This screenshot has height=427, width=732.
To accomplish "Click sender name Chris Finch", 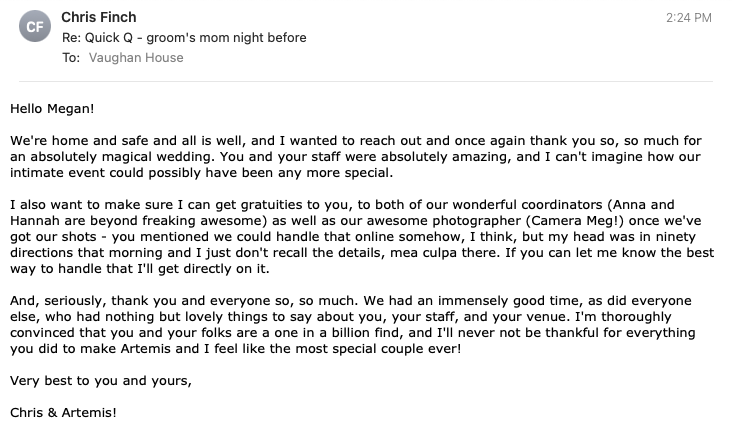I will point(100,18).
